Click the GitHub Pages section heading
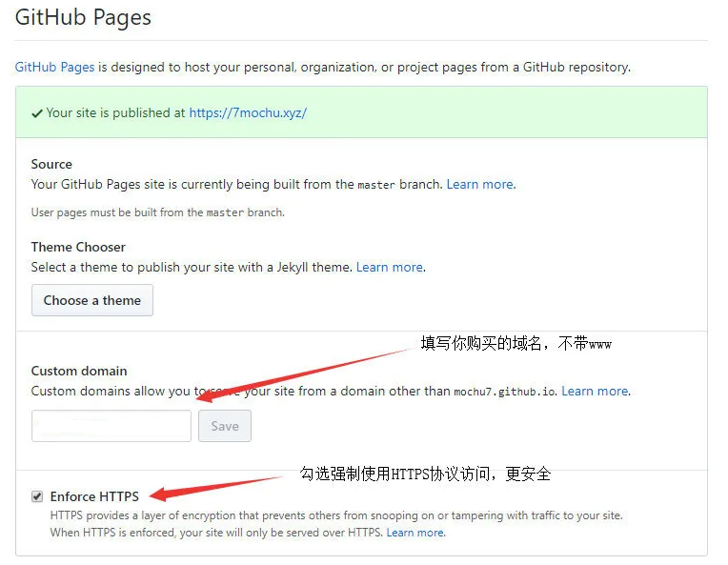Screen dimensions: 728x565 [x=83, y=17]
